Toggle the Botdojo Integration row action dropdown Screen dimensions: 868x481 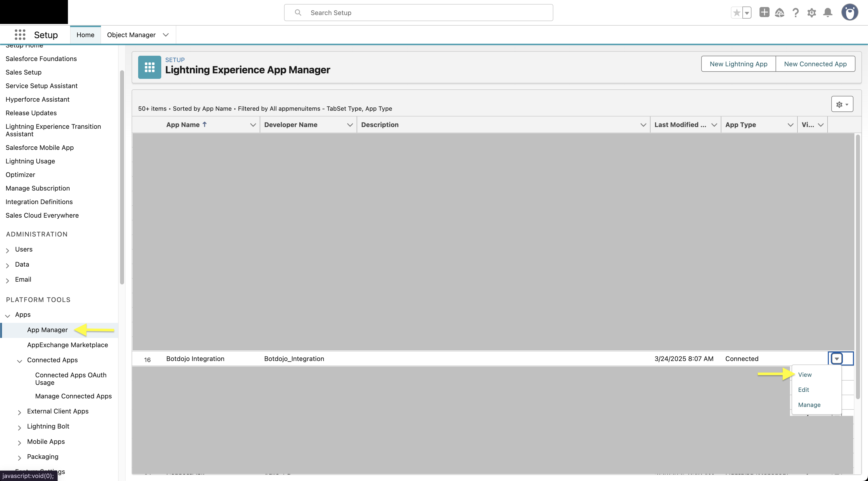[836, 359]
